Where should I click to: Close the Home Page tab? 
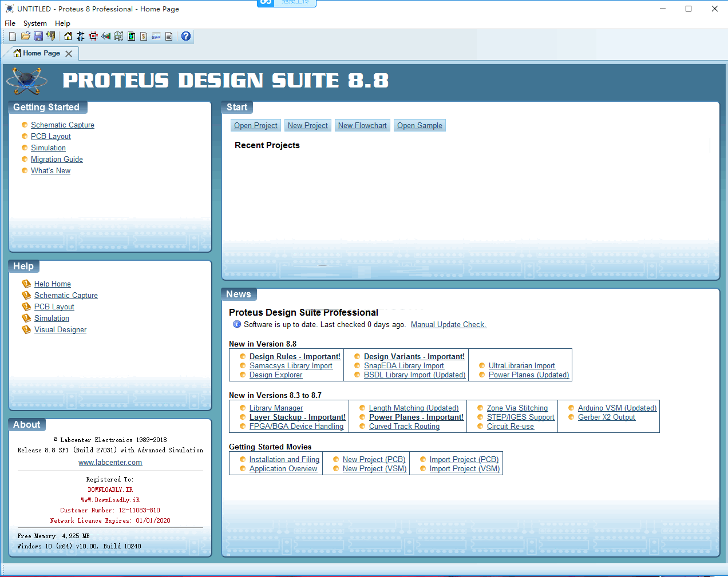click(69, 54)
